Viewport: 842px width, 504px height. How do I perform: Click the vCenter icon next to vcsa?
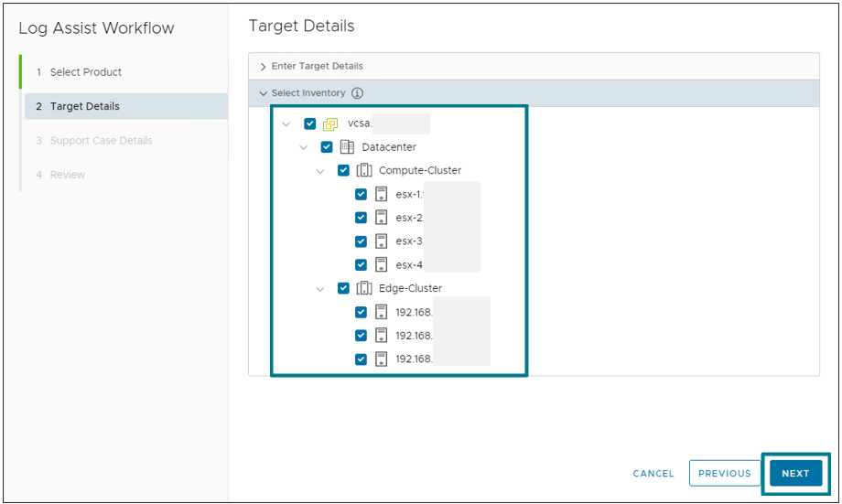click(331, 124)
